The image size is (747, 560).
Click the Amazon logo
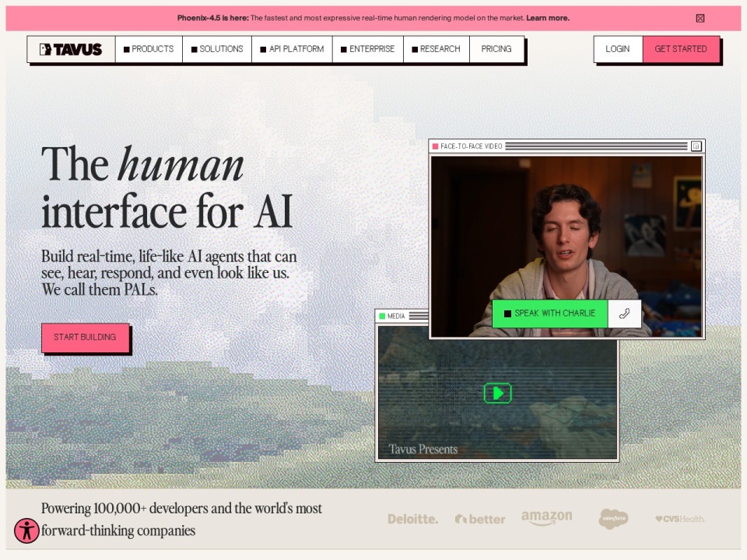point(547,518)
